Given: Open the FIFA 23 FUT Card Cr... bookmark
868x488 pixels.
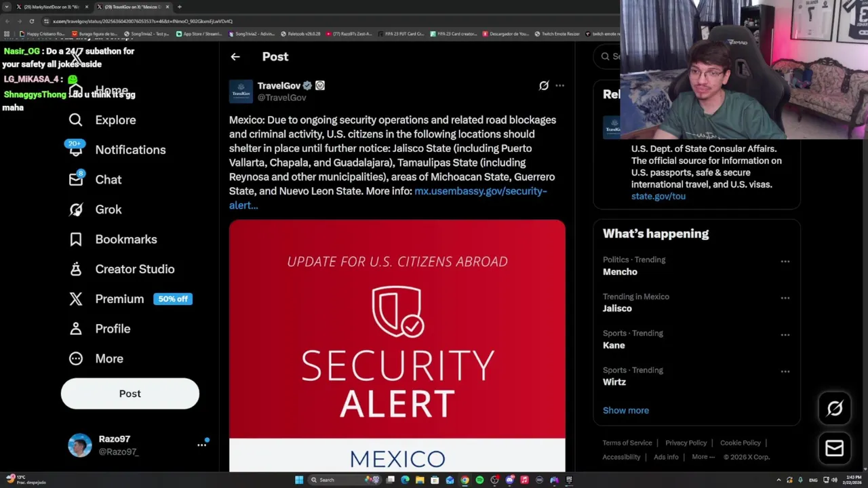Looking at the screenshot, I should [x=401, y=34].
